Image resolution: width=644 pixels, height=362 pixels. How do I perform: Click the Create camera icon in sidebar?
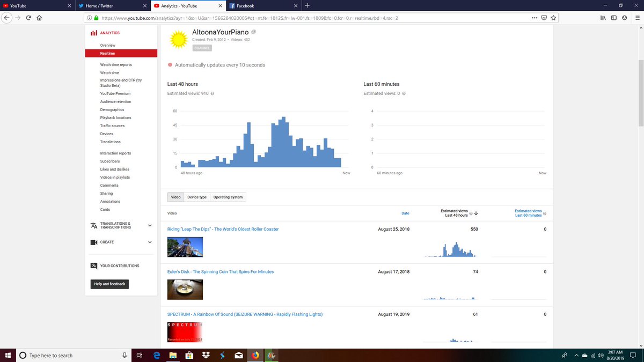(x=94, y=242)
